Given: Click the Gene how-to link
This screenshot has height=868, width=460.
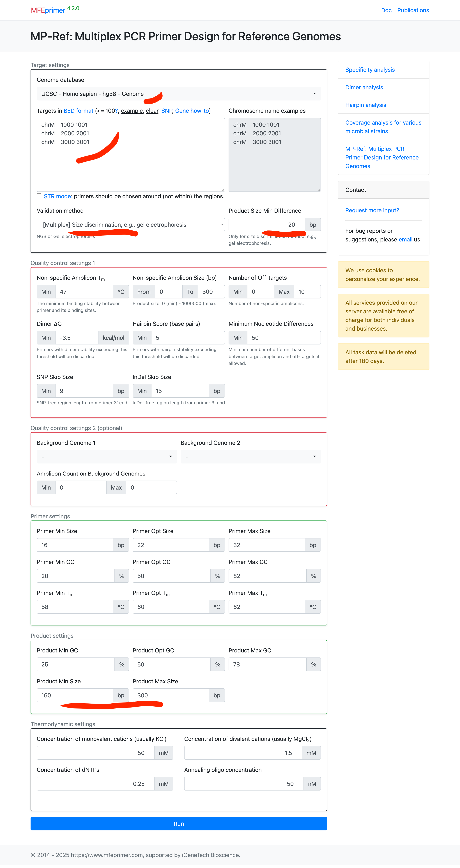Looking at the screenshot, I should 192,111.
